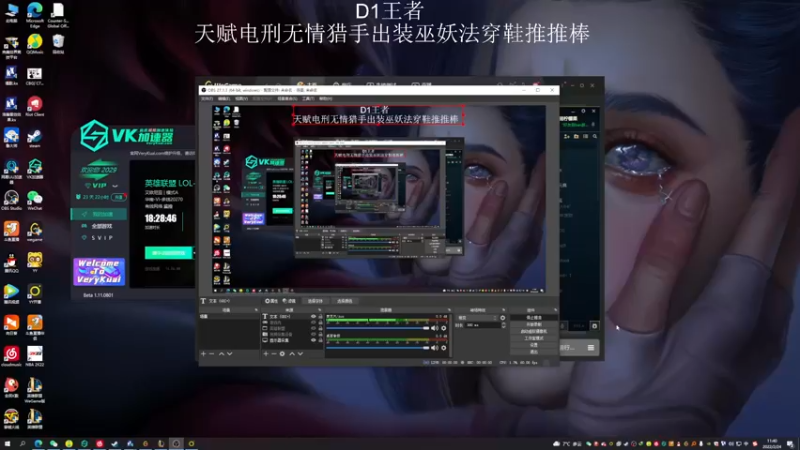
Task: Toggle eye icon of second source row
Action: click(x=313, y=322)
